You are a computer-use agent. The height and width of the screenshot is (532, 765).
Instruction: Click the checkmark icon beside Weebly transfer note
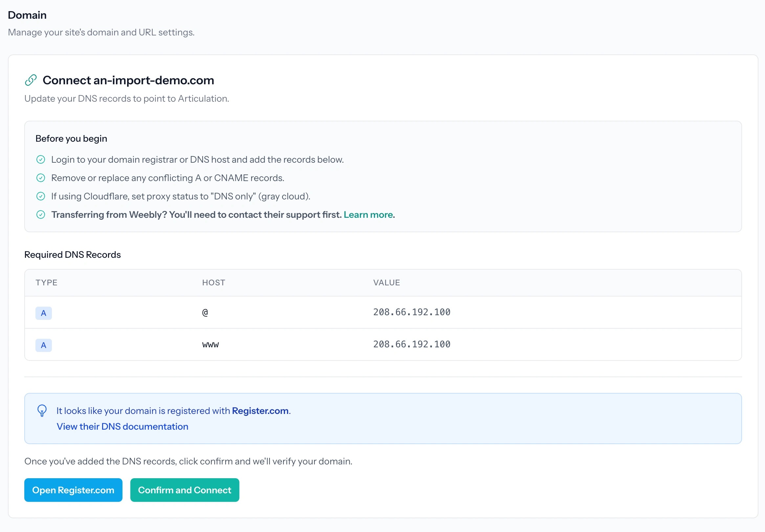41,215
